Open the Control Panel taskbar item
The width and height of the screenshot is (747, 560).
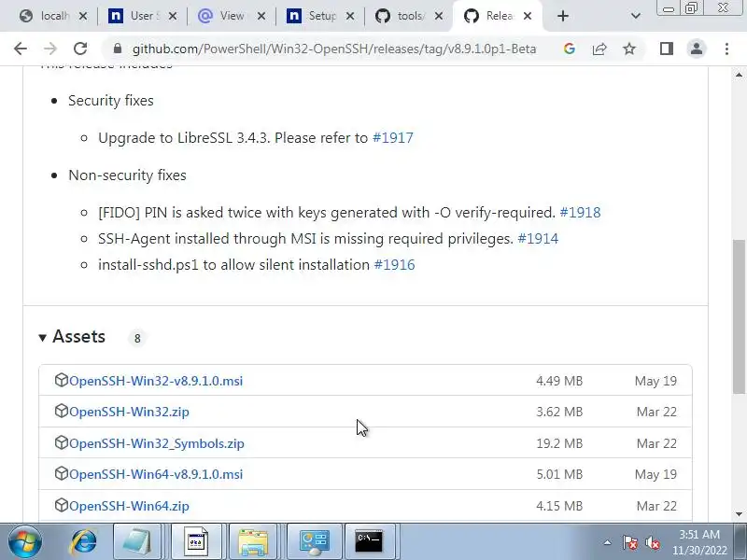[315, 541]
